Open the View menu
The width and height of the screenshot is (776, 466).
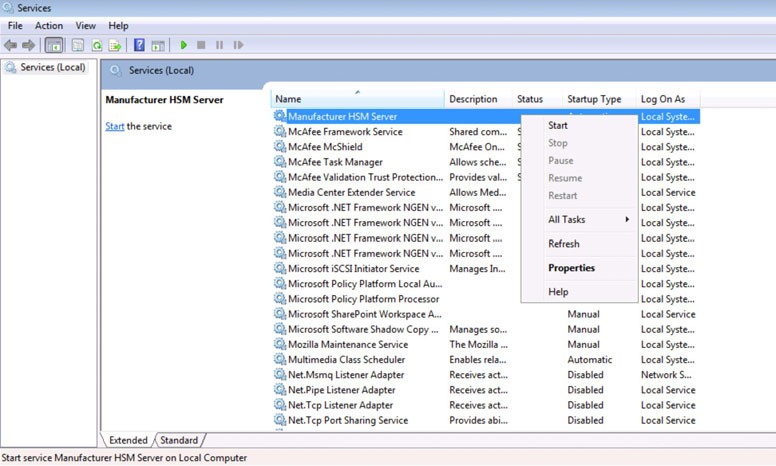click(85, 26)
